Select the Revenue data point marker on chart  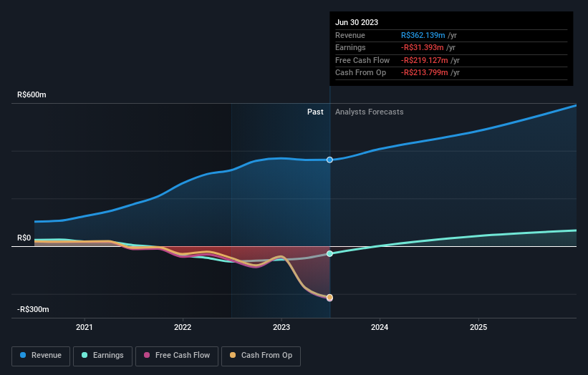329,160
